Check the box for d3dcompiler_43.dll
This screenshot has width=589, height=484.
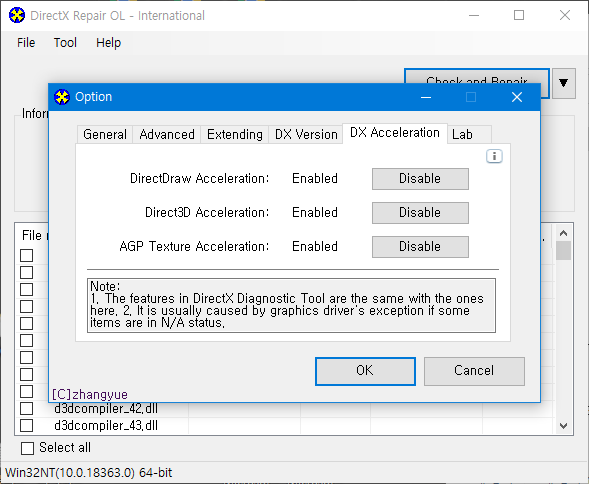pos(27,425)
